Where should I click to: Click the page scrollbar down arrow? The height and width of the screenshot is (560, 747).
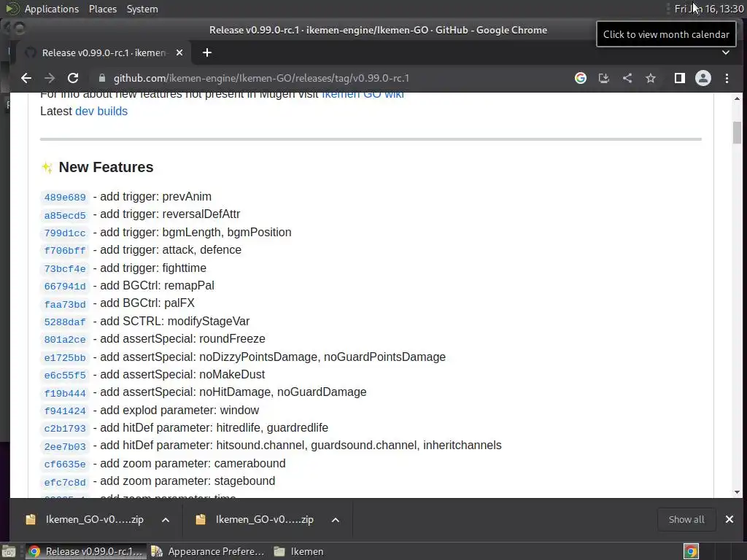click(737, 492)
